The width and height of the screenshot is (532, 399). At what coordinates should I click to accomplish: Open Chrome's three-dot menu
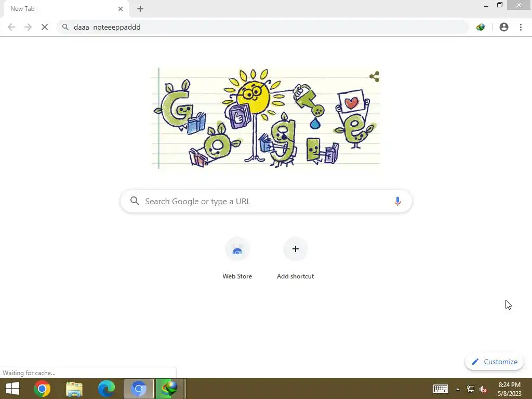[521, 27]
